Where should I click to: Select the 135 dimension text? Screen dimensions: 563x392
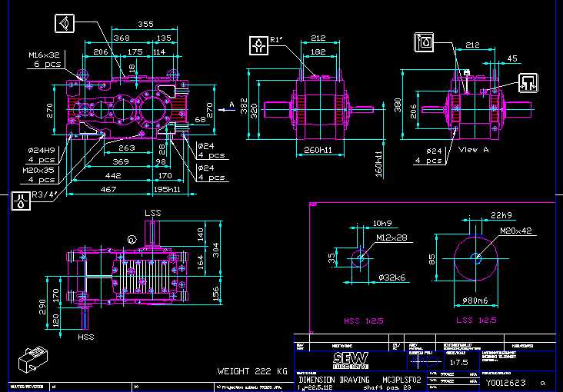[163, 38]
